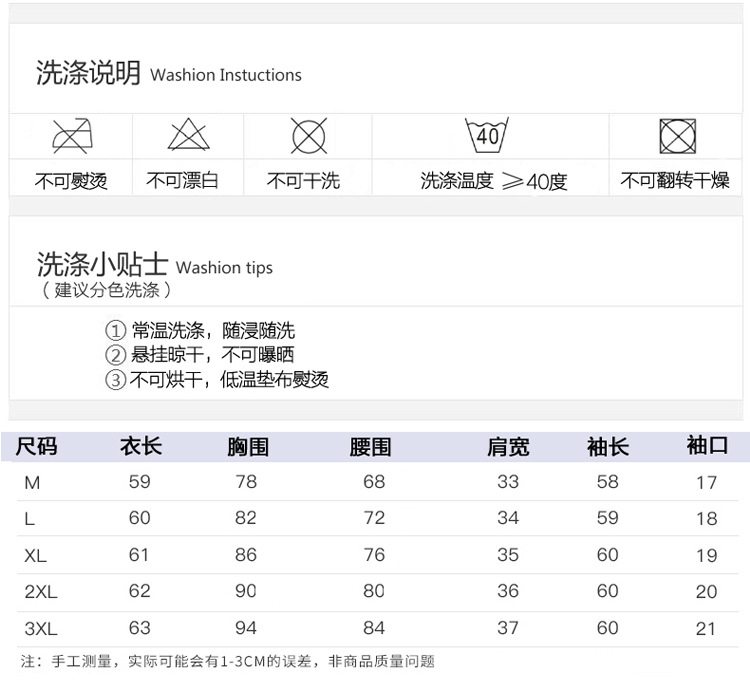Click the circled number 2 tip marker
Image resolution: width=750 pixels, height=682 pixels.
pyautogui.click(x=116, y=355)
